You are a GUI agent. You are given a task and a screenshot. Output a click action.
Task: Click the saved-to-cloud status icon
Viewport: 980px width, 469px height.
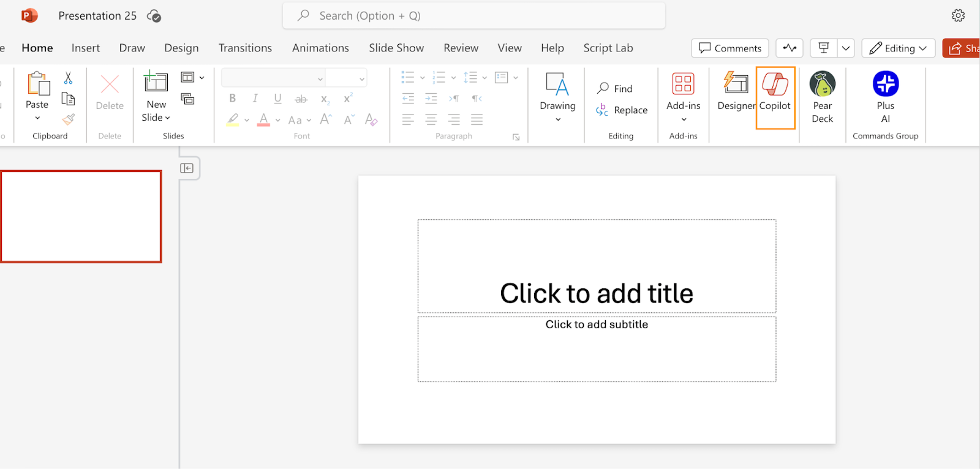[154, 17]
